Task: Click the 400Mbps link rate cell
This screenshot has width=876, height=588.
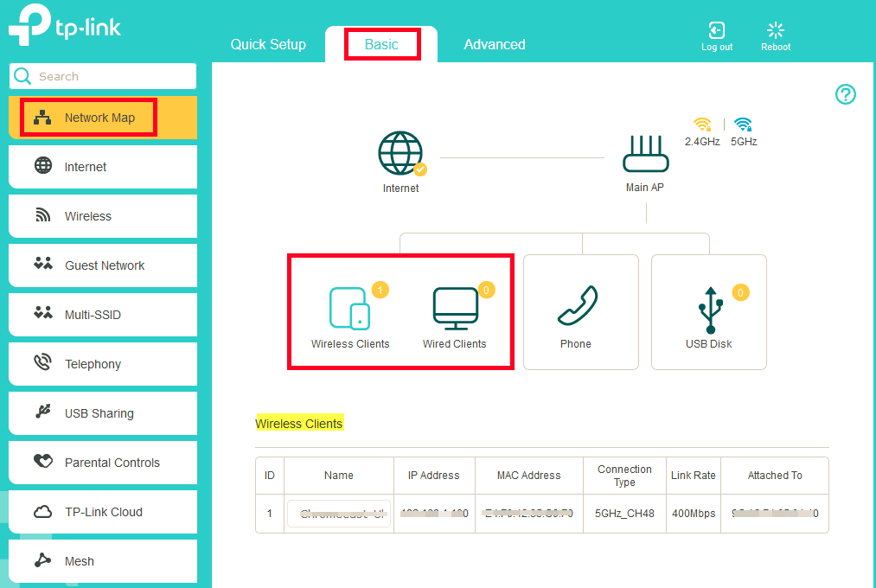Action: pos(694,513)
